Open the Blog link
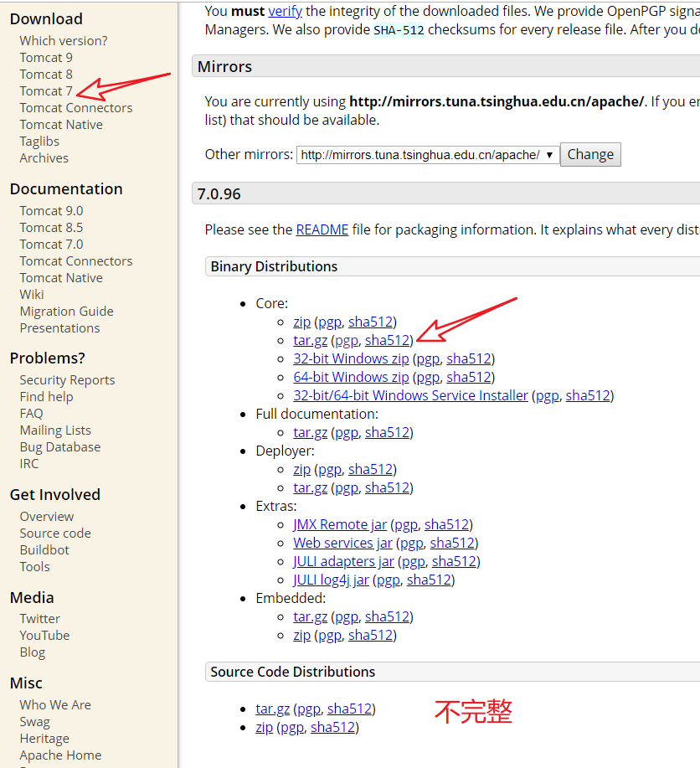 pyautogui.click(x=33, y=652)
